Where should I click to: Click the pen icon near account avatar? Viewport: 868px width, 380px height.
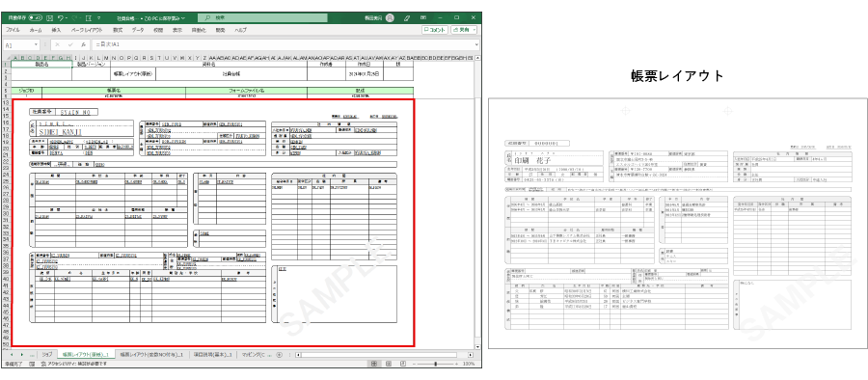[x=407, y=17]
